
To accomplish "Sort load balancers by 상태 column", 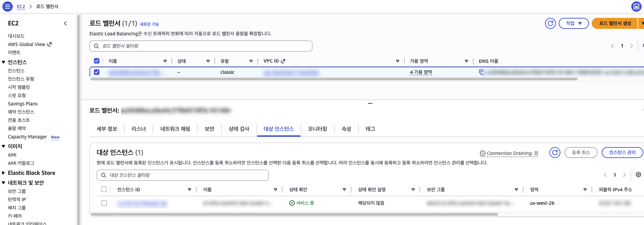I will pyautogui.click(x=208, y=61).
